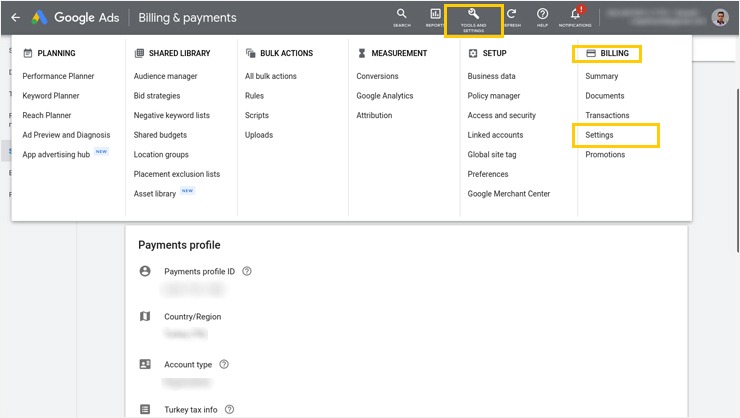Click the back arrow beside Google Ads logo
Screen dimensions: 740x418
[15, 18]
